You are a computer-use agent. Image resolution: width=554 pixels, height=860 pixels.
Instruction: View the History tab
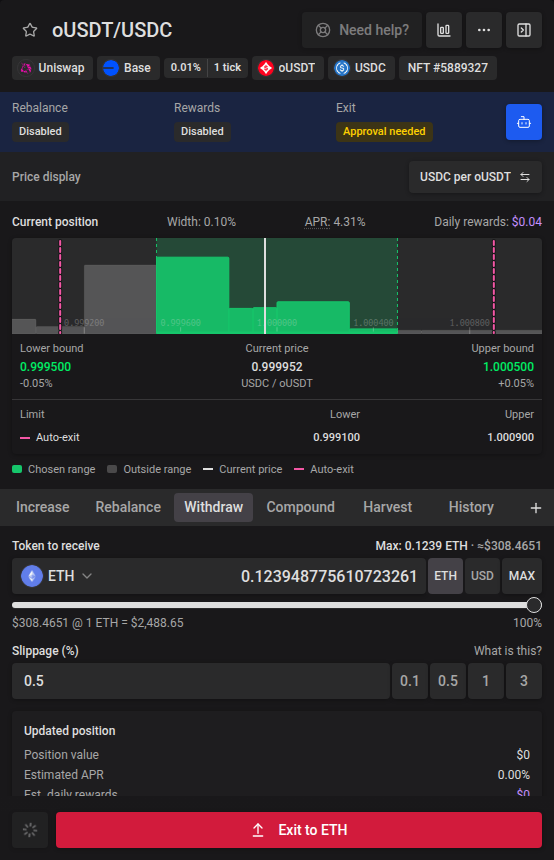(x=471, y=507)
